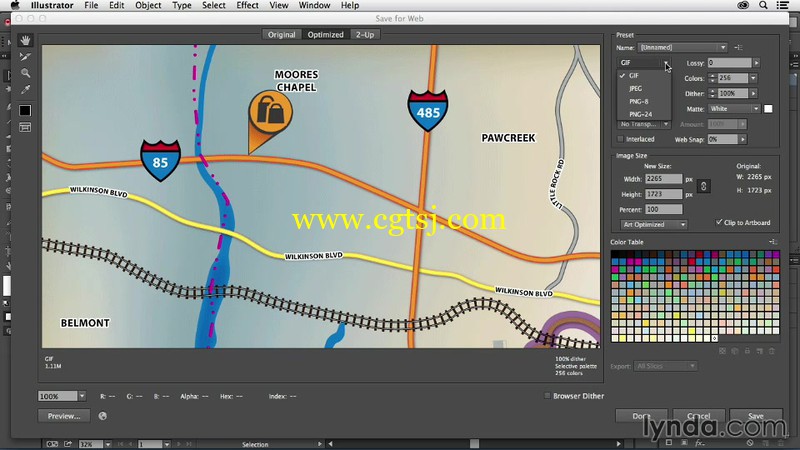Switch to the Optimized tab
The height and width of the screenshot is (450, 800).
326,35
